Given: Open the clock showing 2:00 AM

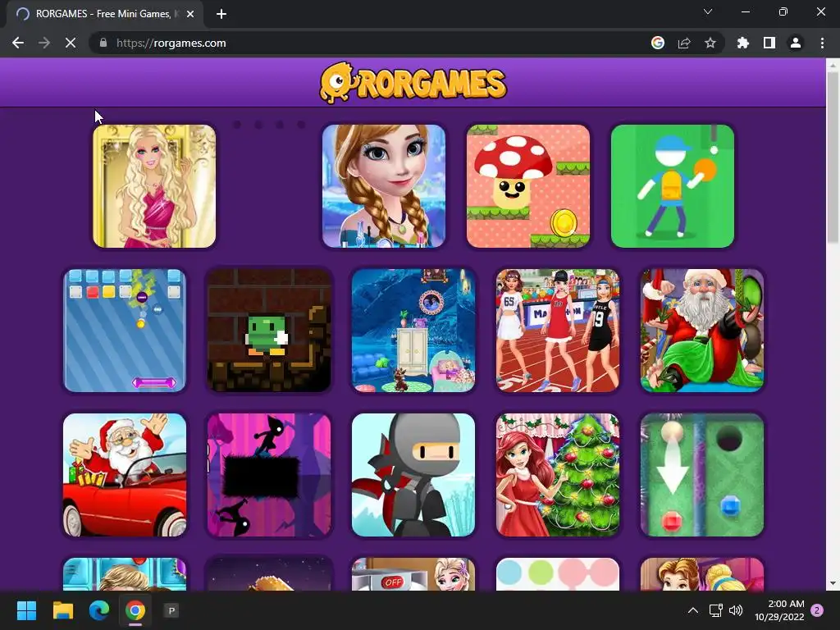Looking at the screenshot, I should coord(779,610).
